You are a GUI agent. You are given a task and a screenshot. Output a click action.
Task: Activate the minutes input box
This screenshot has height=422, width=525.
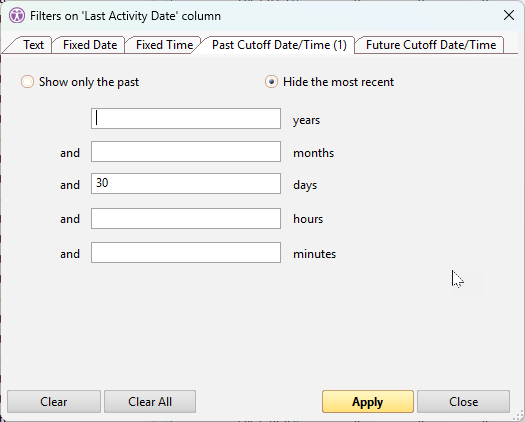click(x=186, y=253)
